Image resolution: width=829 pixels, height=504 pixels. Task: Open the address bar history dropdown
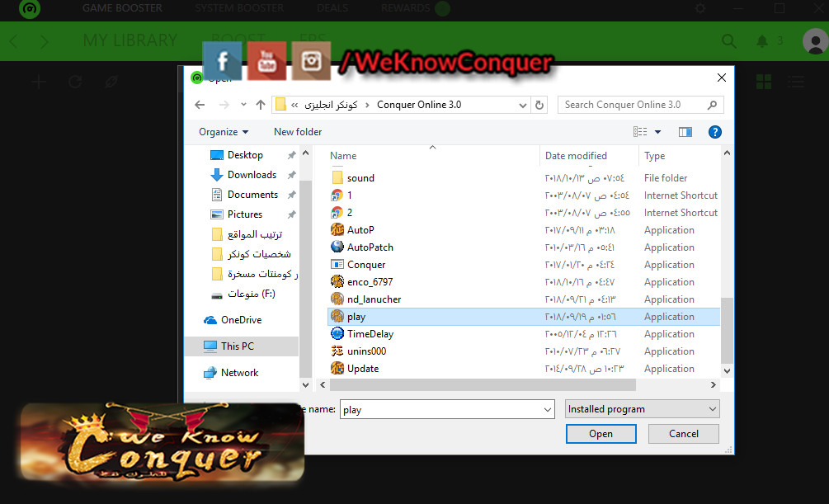pyautogui.click(x=522, y=105)
